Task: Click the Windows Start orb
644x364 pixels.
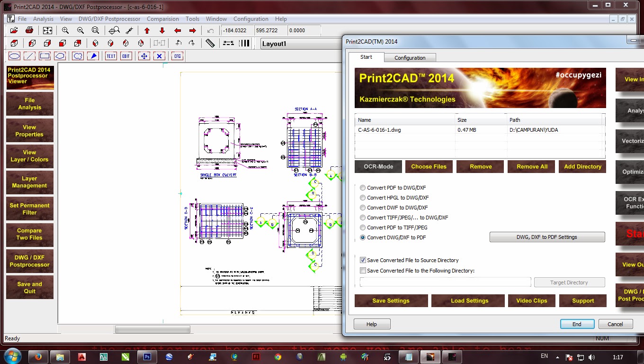Action: (x=12, y=356)
